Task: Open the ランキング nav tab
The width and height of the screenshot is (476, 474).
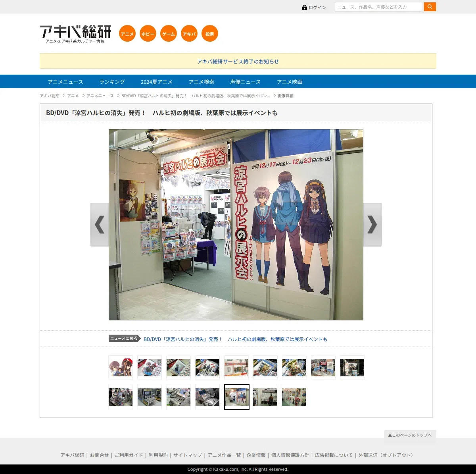Action: [x=112, y=82]
